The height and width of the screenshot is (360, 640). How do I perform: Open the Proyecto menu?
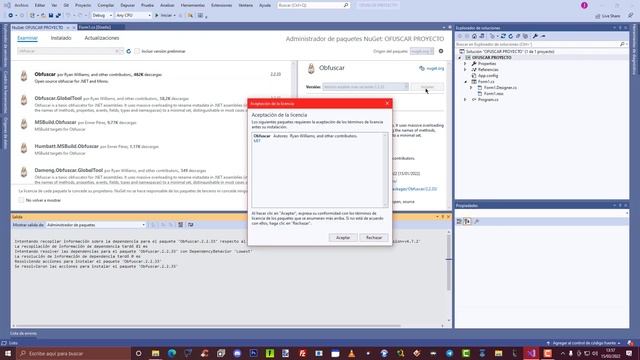(x=83, y=5)
